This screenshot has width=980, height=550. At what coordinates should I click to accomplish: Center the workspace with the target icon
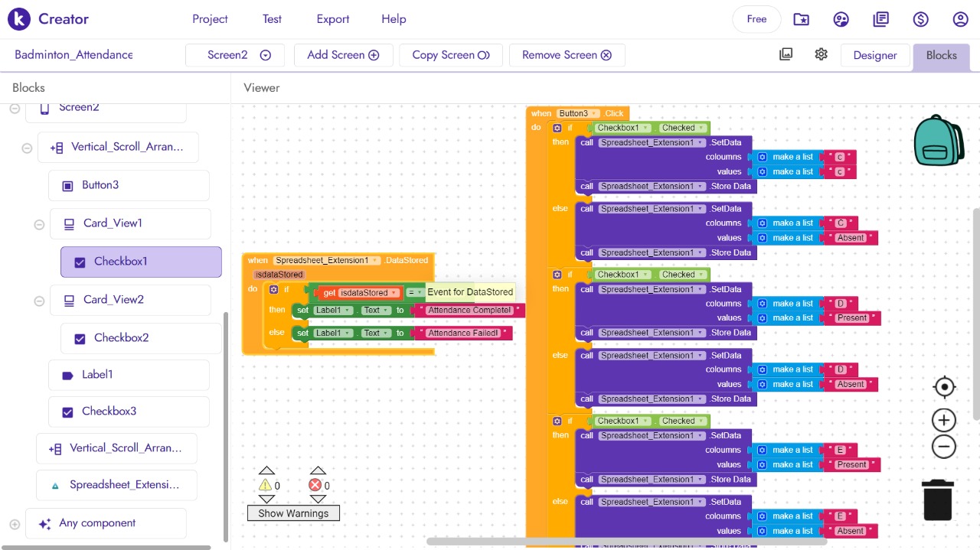944,387
